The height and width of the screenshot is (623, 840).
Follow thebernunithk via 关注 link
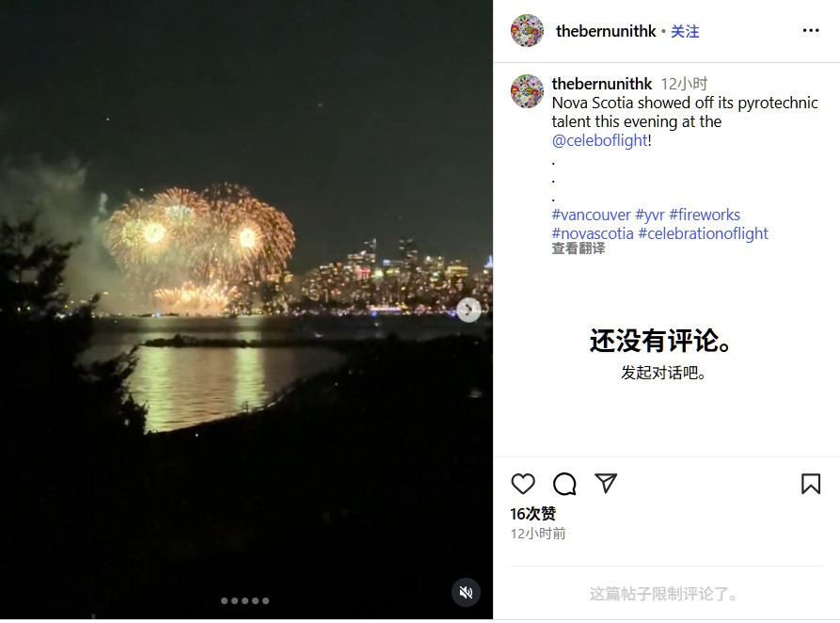click(x=685, y=31)
